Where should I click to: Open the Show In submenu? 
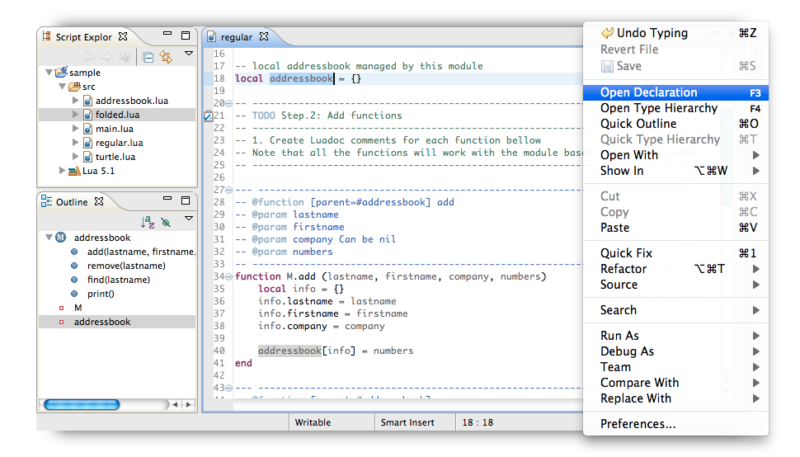[676, 171]
